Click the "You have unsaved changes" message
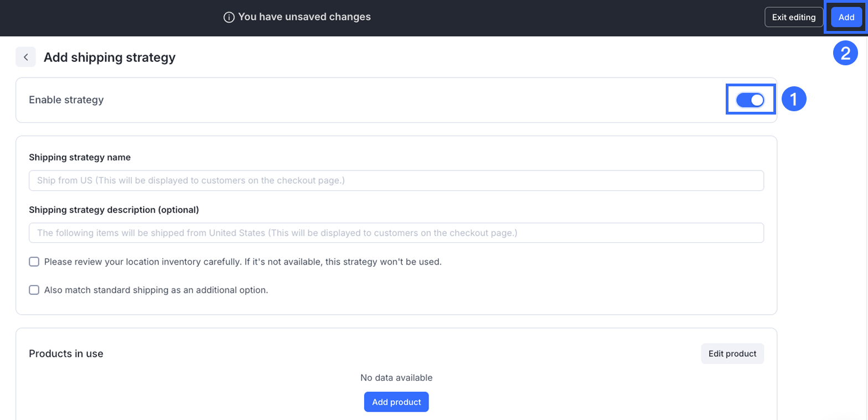 click(x=304, y=17)
